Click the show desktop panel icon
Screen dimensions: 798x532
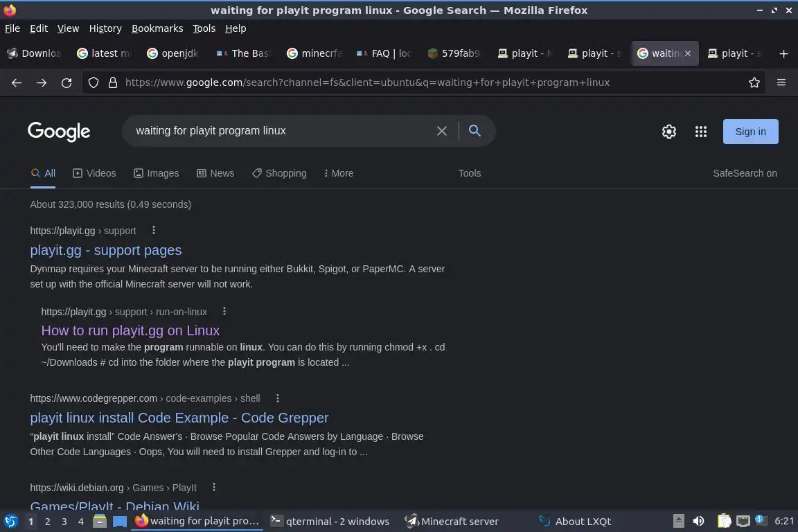tap(120, 522)
